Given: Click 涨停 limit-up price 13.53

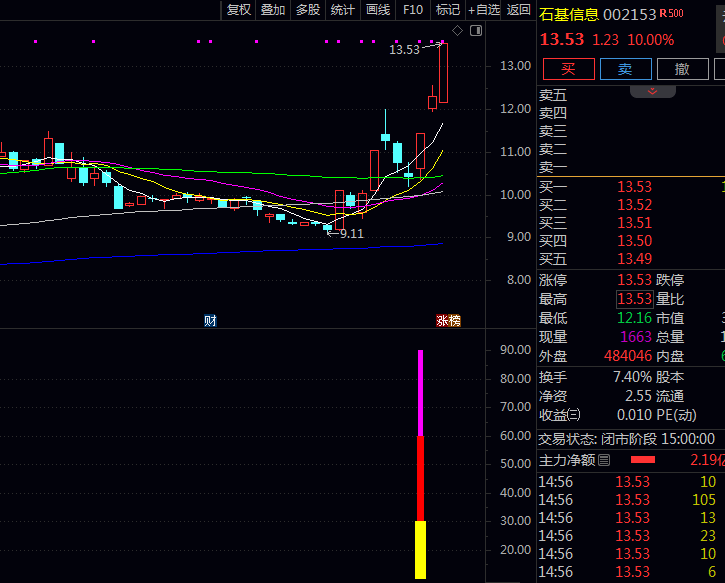Looking at the screenshot, I should (634, 280).
